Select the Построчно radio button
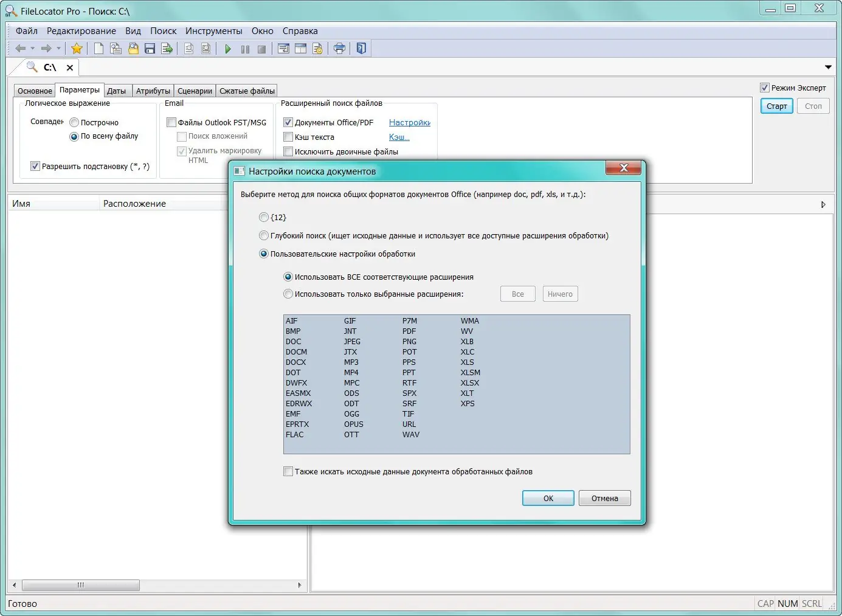842x616 pixels. click(74, 122)
